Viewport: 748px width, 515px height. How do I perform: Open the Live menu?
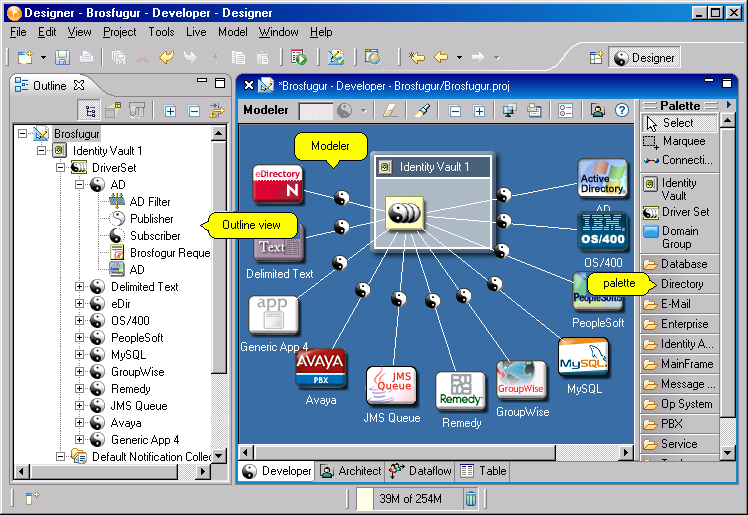pos(196,32)
